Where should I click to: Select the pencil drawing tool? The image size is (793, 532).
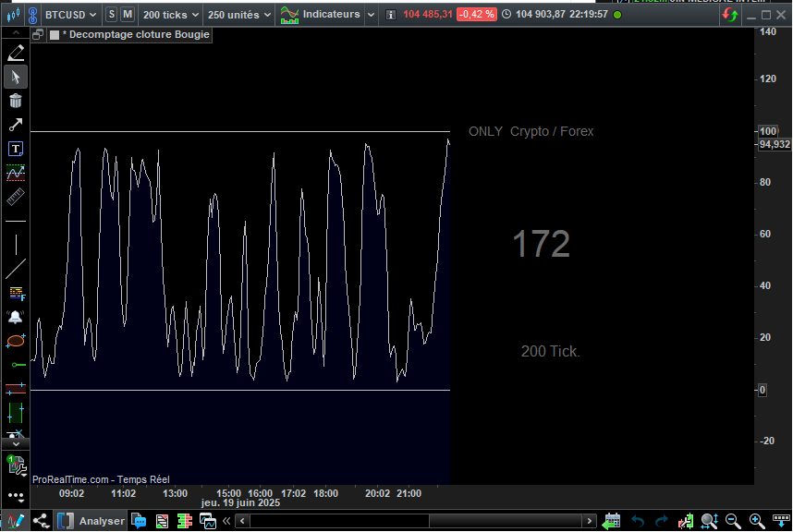click(x=16, y=53)
